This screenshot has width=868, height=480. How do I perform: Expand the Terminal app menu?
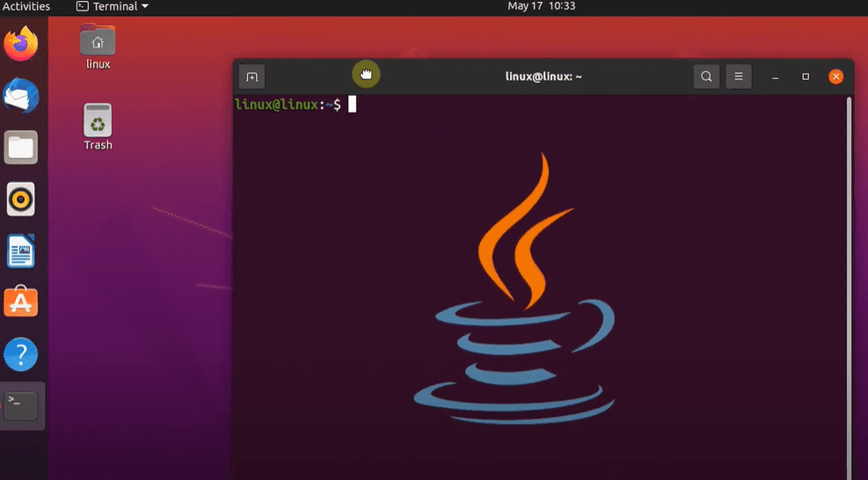[113, 6]
